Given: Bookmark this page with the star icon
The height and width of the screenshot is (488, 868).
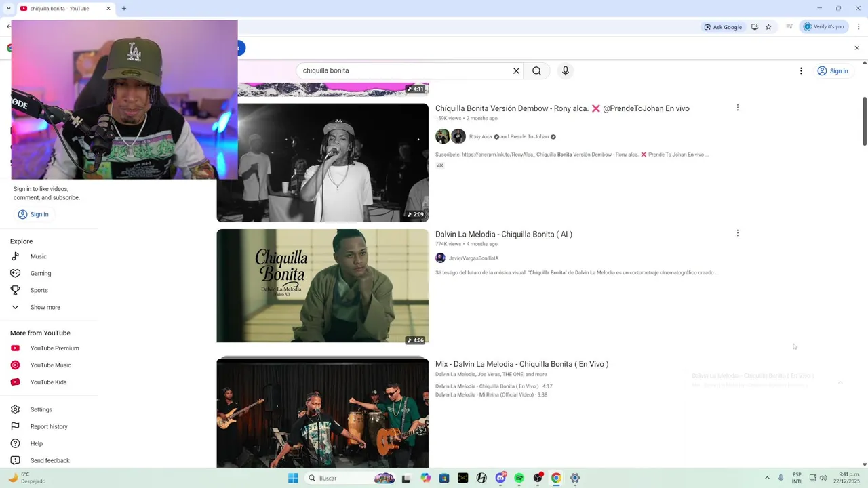Looking at the screenshot, I should point(768,27).
